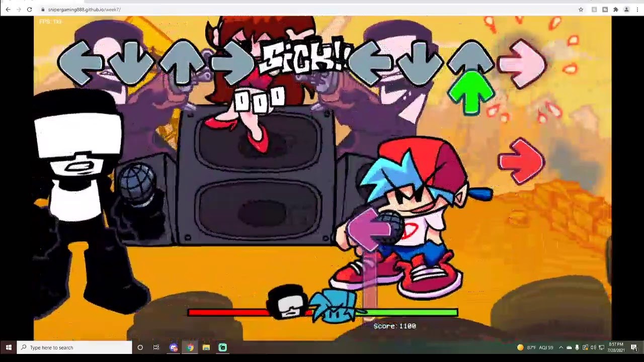Image resolution: width=644 pixels, height=362 pixels.
Task: Go back using the browser back arrow
Action: (x=8, y=10)
